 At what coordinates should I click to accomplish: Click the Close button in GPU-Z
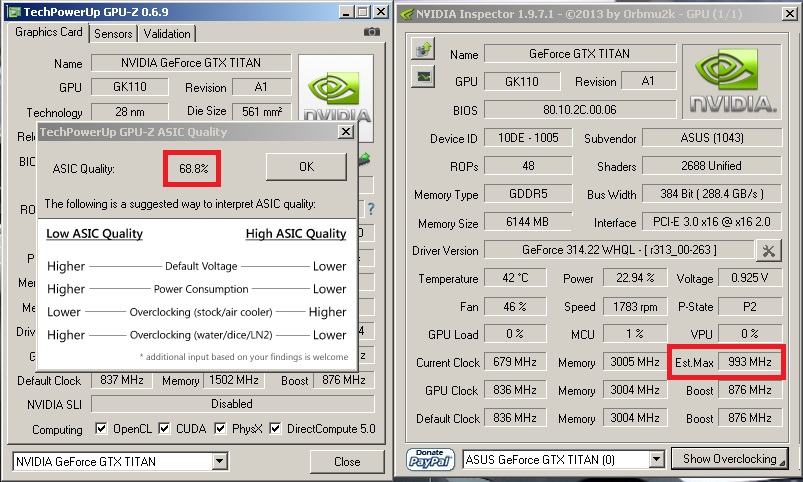point(347,462)
